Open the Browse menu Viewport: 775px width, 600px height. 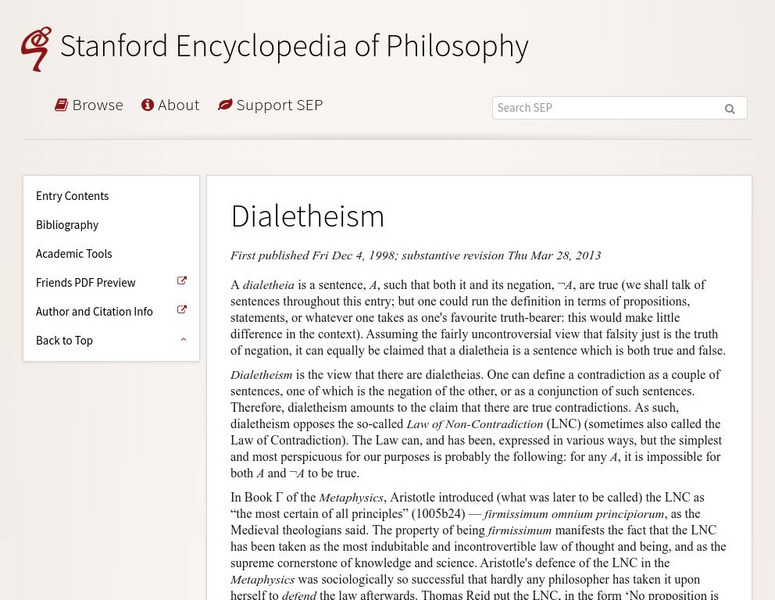[89, 105]
